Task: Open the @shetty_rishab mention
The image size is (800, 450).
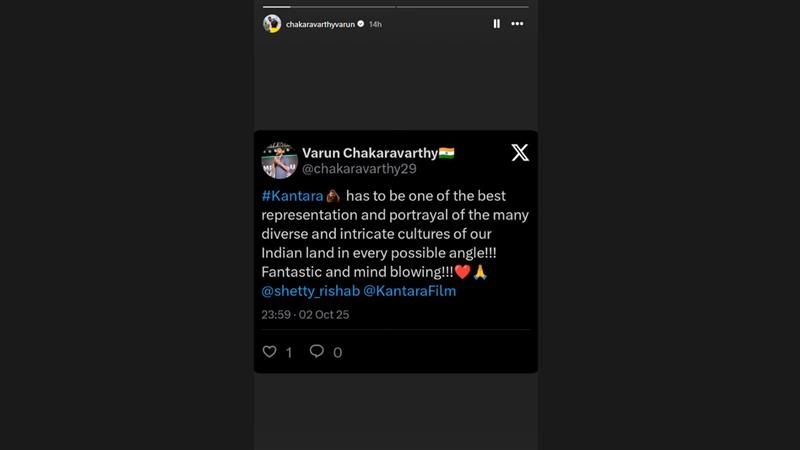Action: pos(308,291)
